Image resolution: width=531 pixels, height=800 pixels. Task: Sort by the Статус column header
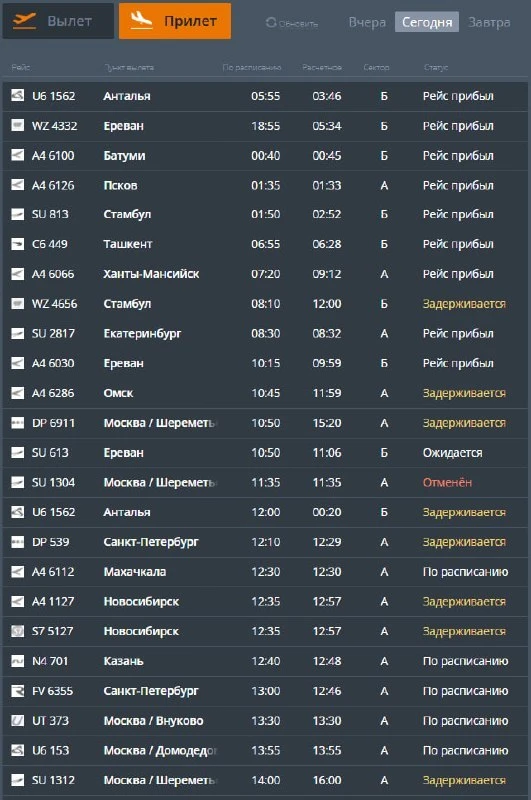(436, 67)
